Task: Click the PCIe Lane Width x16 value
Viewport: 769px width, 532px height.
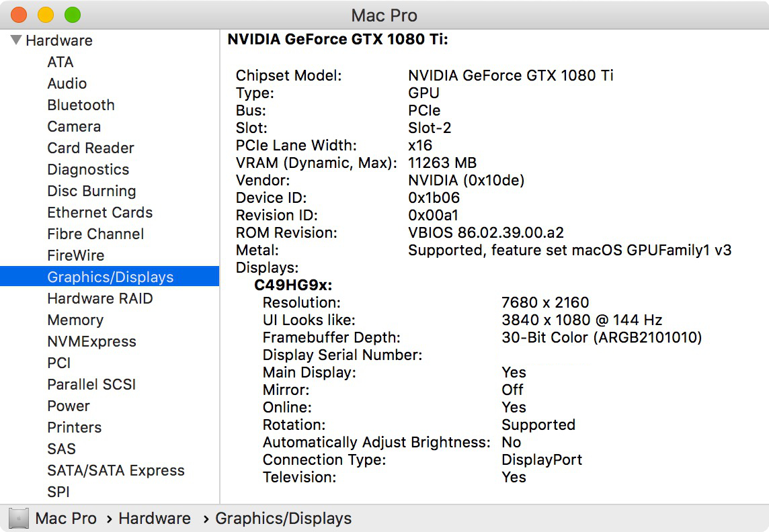Action: point(420,146)
